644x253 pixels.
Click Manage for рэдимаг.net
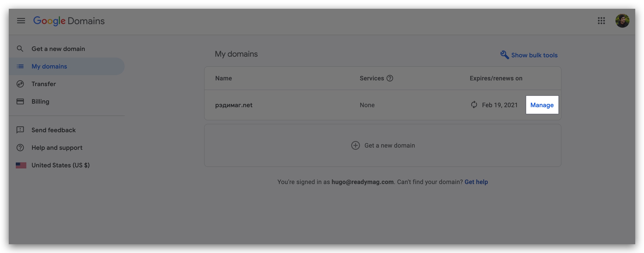542,105
